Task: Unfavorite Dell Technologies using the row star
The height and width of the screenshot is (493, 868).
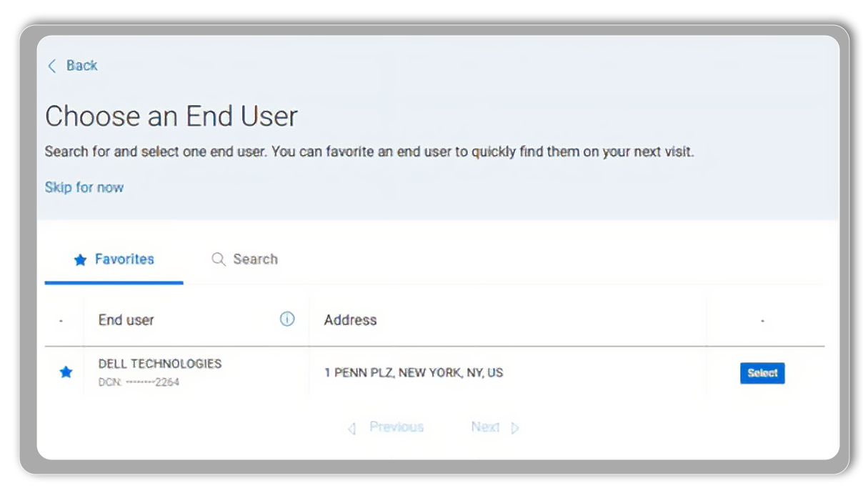Action: pyautogui.click(x=66, y=372)
